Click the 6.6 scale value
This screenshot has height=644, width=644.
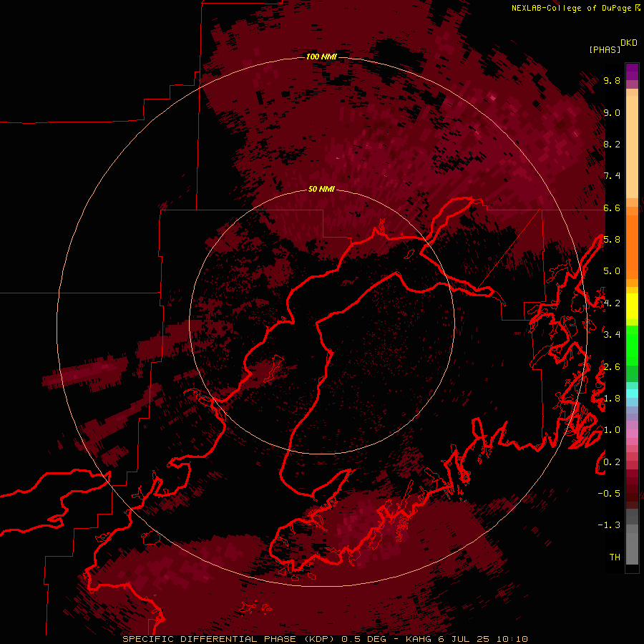pyautogui.click(x=612, y=208)
